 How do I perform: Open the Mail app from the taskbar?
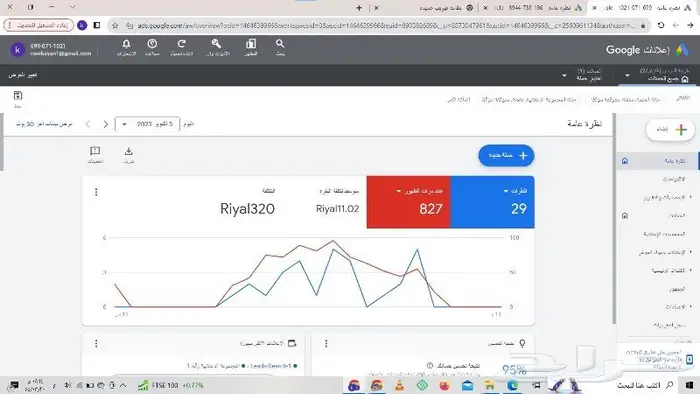click(x=467, y=385)
